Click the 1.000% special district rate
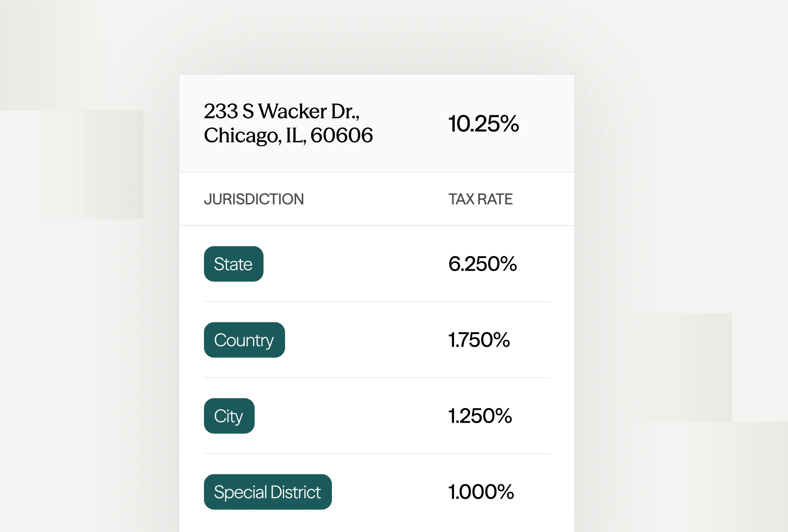 click(x=481, y=492)
